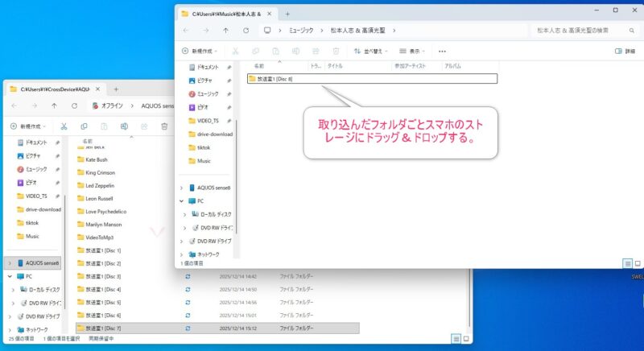Image resolution: width=644 pixels, height=351 pixels.
Task: Click the back arrow in the front window
Action: pyautogui.click(x=185, y=31)
